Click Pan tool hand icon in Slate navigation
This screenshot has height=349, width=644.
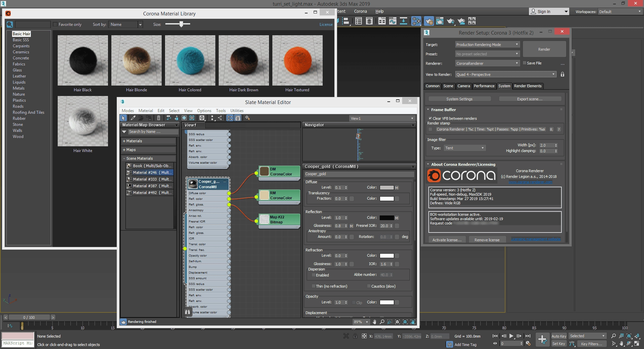click(374, 322)
